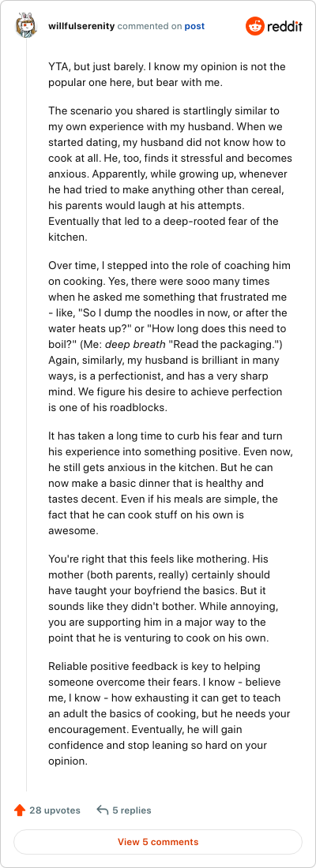Click the reply arrow icon

click(x=102, y=810)
